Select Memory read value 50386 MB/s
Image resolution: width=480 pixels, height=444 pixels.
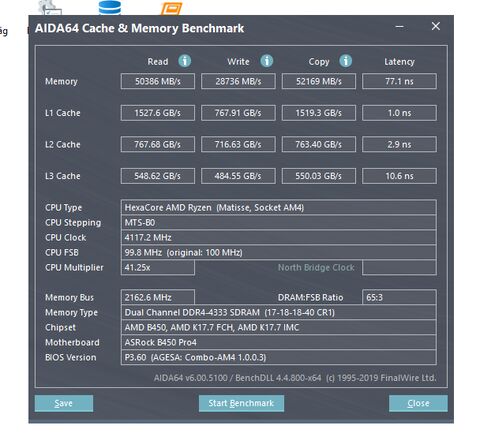pyautogui.click(x=158, y=81)
